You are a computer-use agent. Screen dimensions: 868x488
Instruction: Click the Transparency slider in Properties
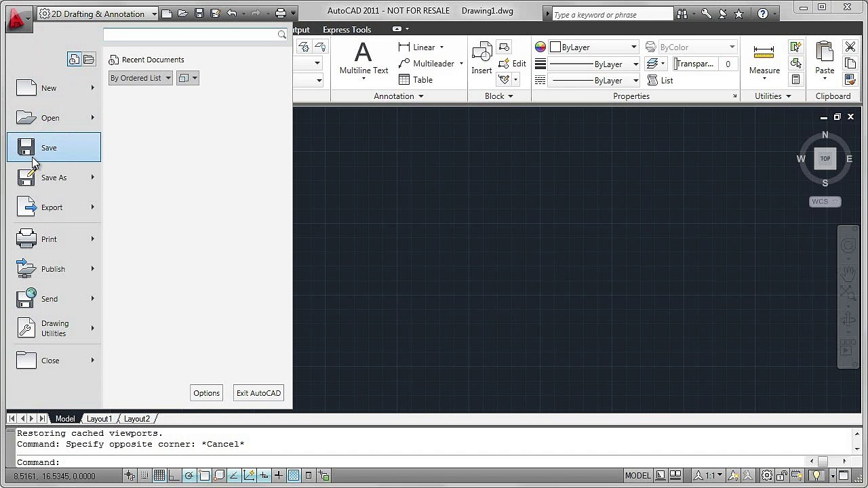(x=695, y=64)
